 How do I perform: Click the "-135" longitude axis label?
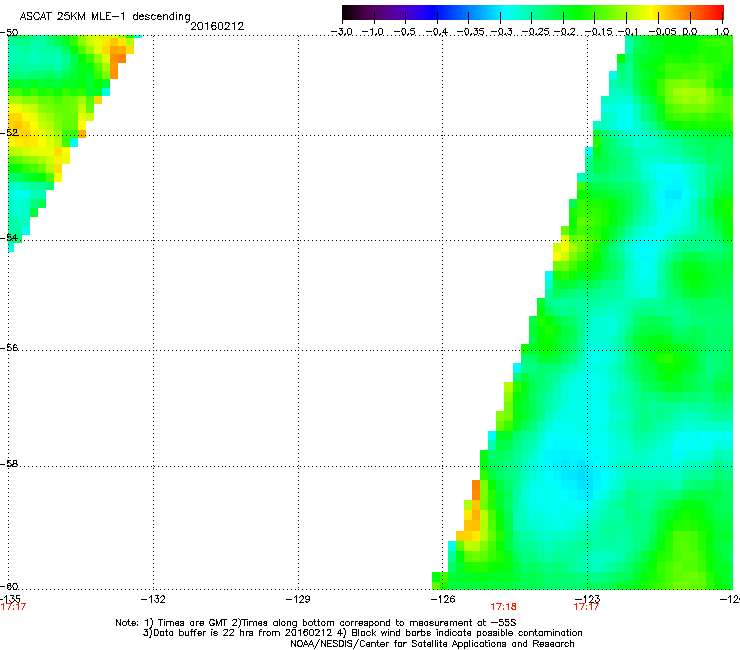tap(10, 599)
